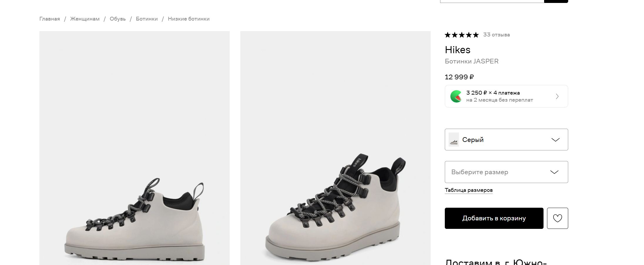Click the size dropdown chevron arrow
This screenshot has height=265, width=644.
pos(554,172)
